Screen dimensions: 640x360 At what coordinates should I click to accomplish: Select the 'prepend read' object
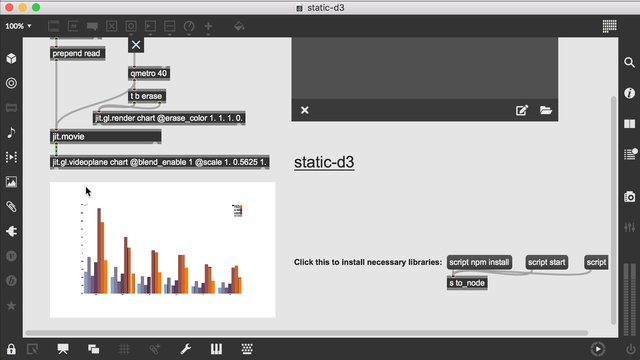coord(78,53)
